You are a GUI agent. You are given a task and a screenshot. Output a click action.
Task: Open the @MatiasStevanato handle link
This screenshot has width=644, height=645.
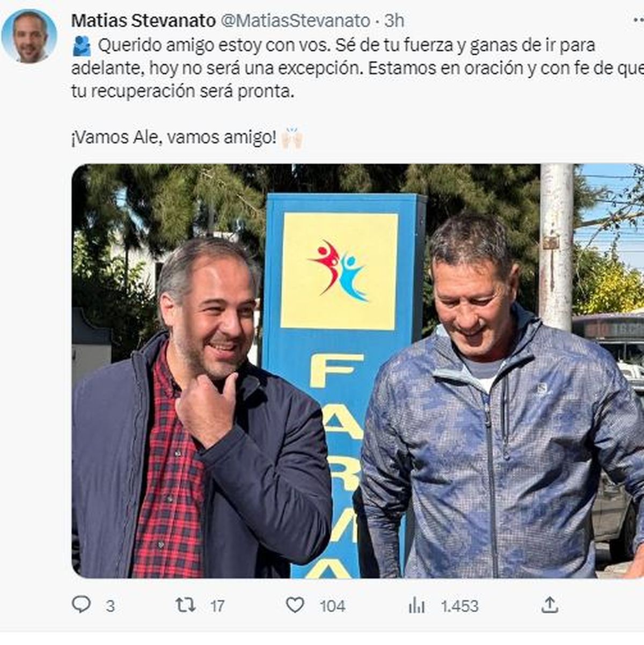[296, 20]
